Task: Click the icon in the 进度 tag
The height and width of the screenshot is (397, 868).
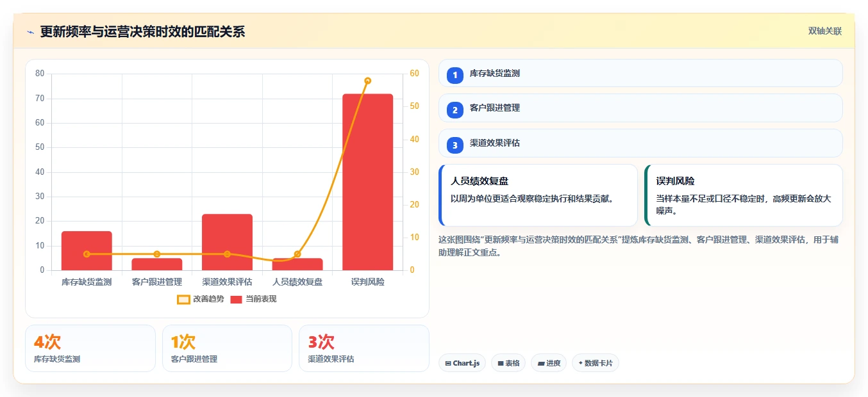Action: tap(540, 364)
